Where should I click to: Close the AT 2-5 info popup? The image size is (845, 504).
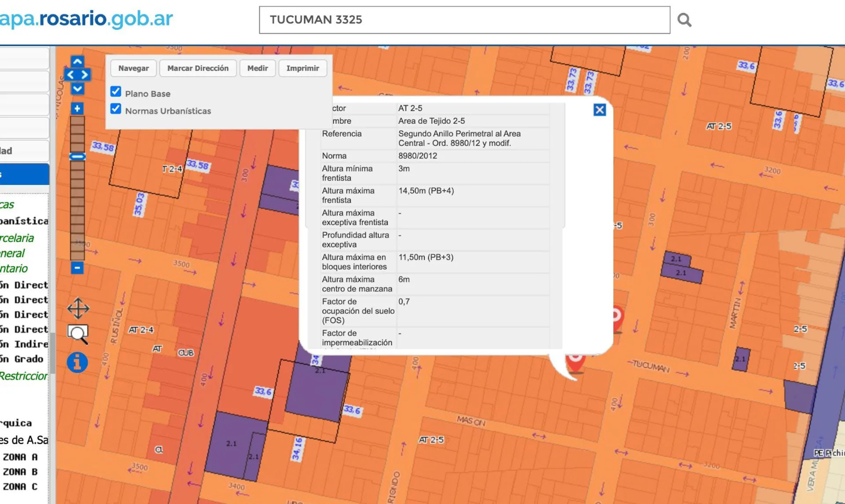pos(599,110)
